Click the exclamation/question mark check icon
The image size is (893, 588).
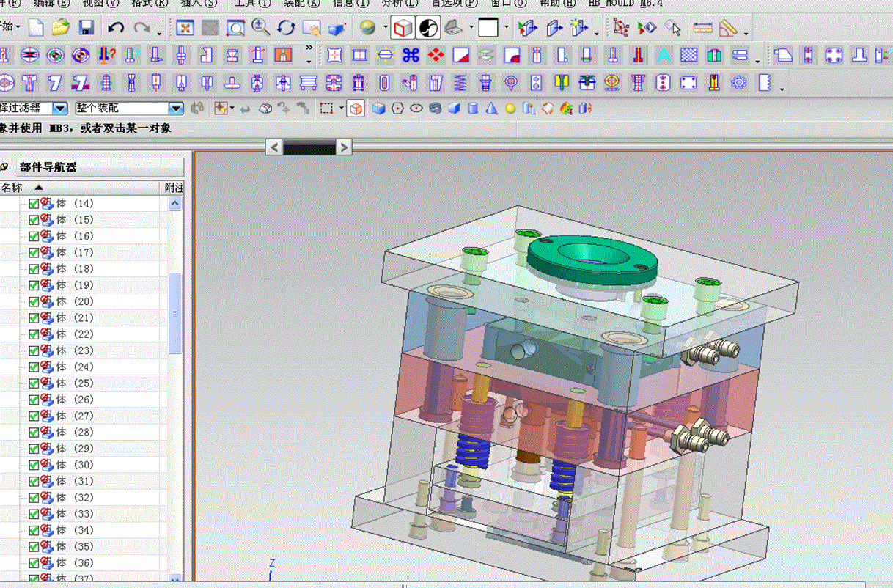click(106, 55)
